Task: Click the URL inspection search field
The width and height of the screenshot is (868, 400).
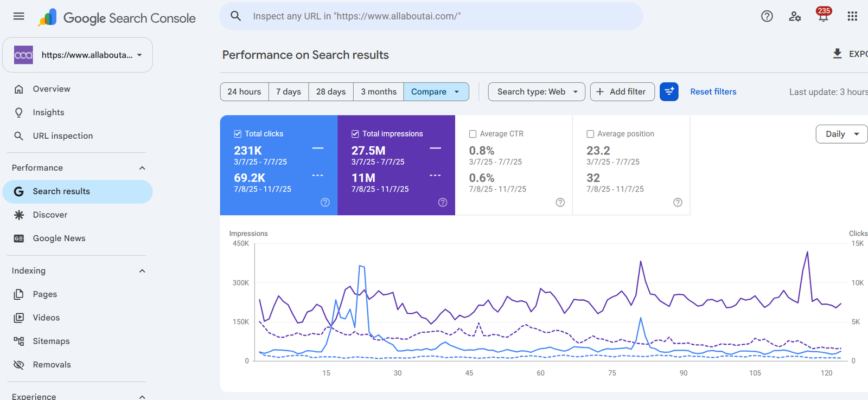Action: pos(431,16)
